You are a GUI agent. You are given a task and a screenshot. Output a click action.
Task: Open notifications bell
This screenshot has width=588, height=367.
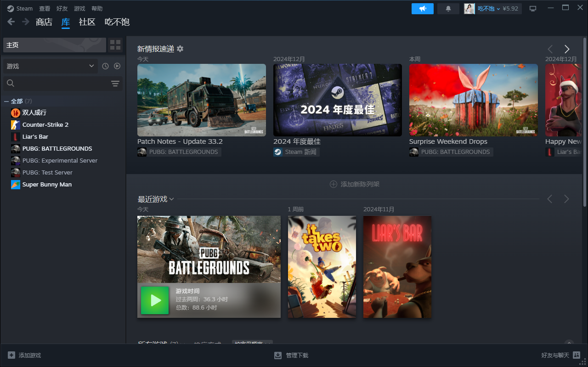[x=448, y=9]
